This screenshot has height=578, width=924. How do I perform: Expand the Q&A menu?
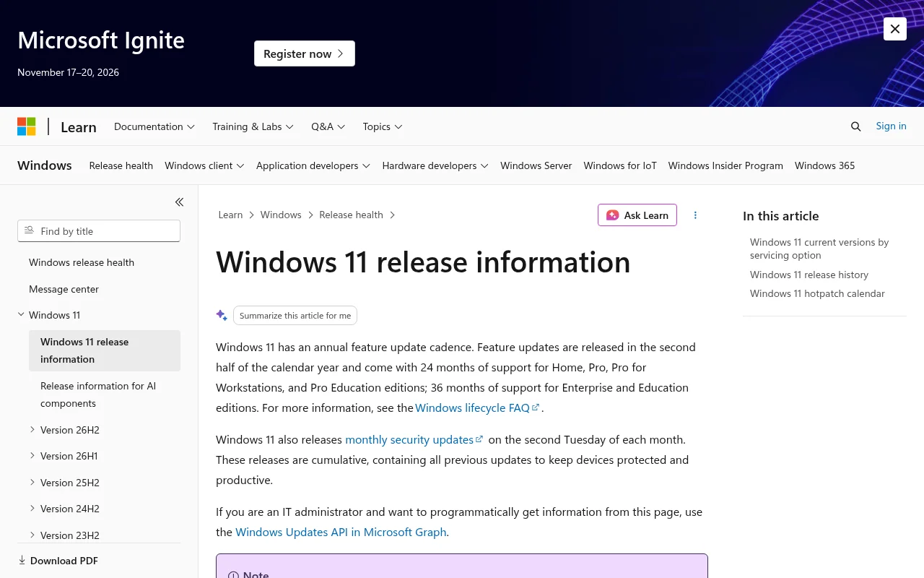(328, 126)
